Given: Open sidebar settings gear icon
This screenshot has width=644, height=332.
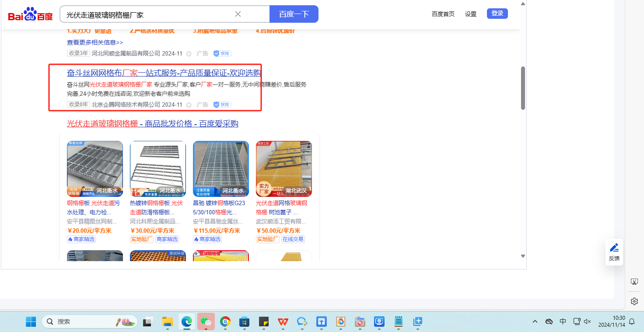Looking at the screenshot, I should point(634,301).
